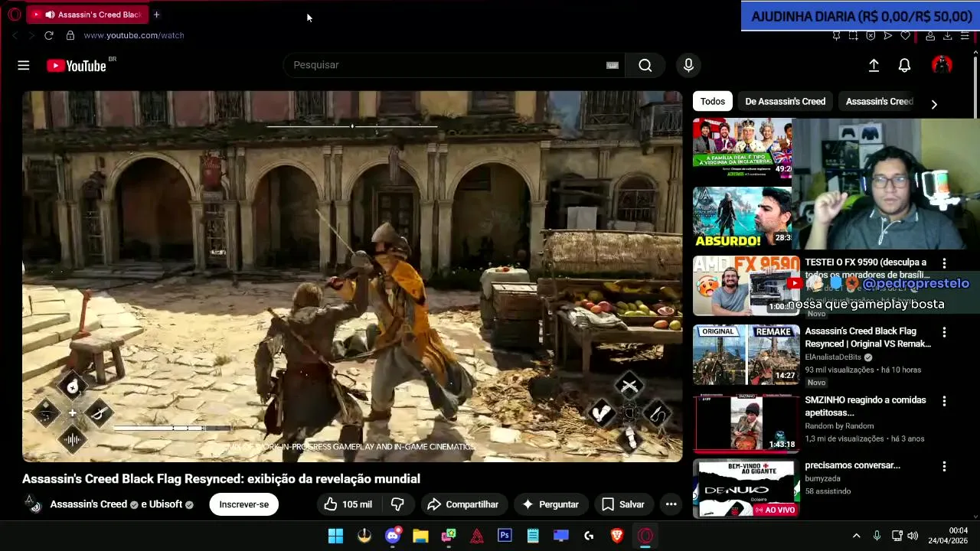Select the Assassin's Creed Black browser tab
This screenshot has width=980, height=551.
[87, 15]
